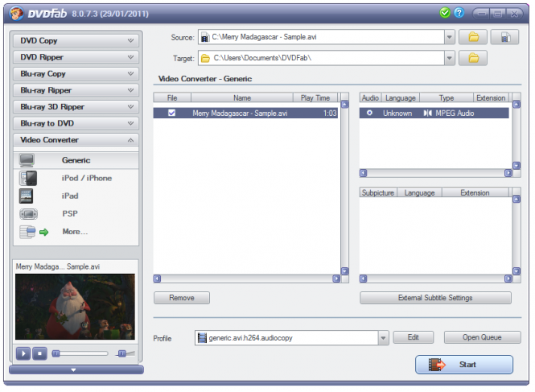Click the Subpicture column header
The image size is (535, 392).
pyautogui.click(x=377, y=193)
